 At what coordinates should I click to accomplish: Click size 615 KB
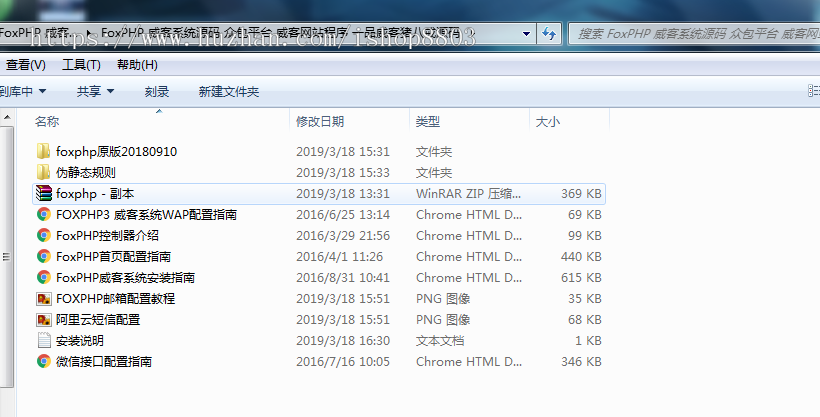point(582,277)
